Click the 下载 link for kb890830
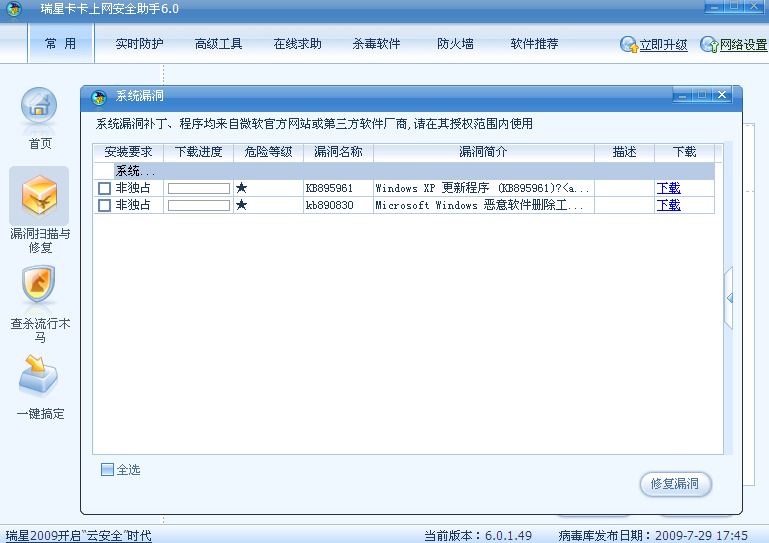Image resolution: width=769 pixels, height=543 pixels. (668, 205)
